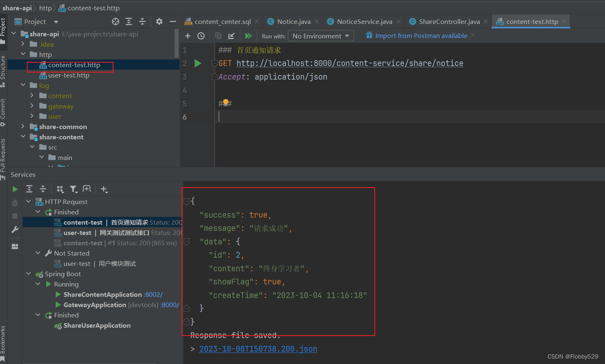605x364 pixels.
Task: Click the layout icon in Services side strip
Action: coord(15,247)
